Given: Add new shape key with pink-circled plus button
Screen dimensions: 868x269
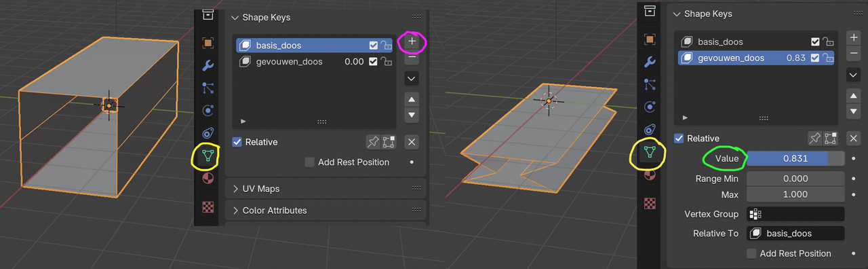Looking at the screenshot, I should click(x=412, y=42).
